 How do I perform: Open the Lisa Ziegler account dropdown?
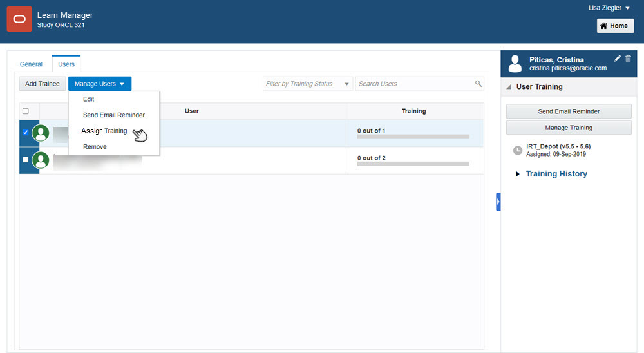tap(609, 8)
